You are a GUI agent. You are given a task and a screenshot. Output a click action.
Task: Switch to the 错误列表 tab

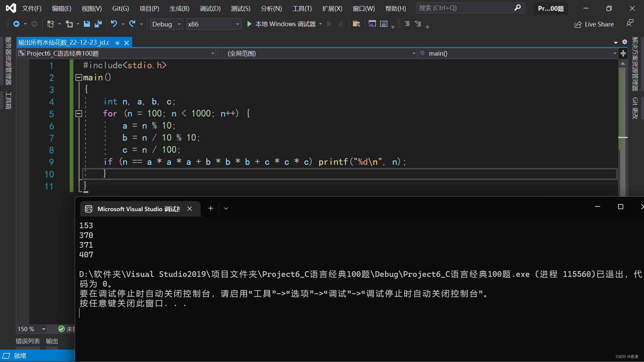coord(28,341)
